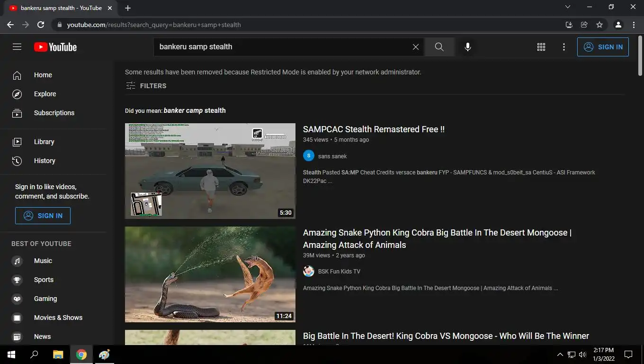644x364 pixels.
Task: Open Windows taskbar search
Action: (34, 355)
